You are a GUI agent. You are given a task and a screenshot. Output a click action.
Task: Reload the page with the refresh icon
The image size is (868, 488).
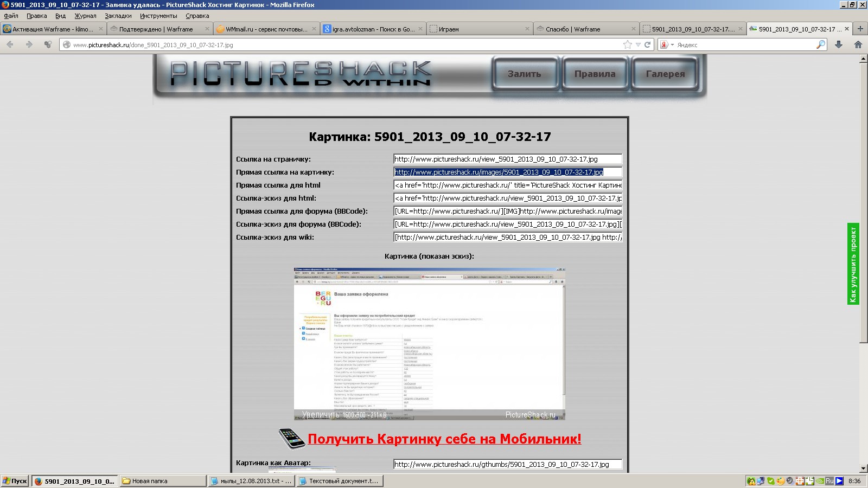[x=647, y=44]
